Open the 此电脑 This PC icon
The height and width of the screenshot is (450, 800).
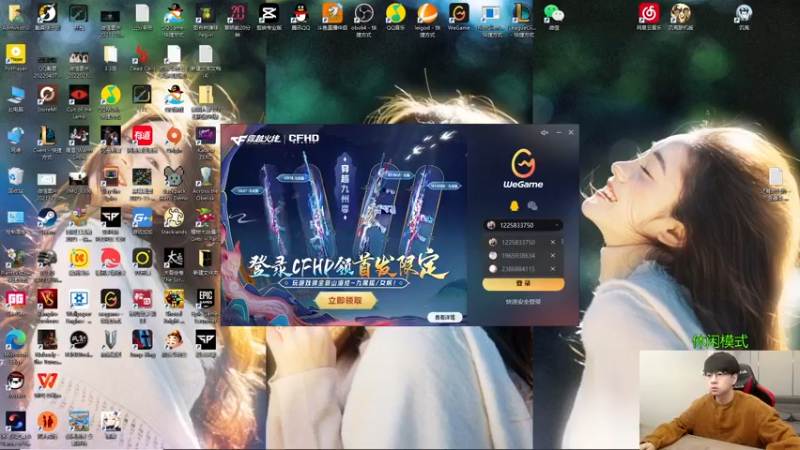tap(15, 98)
